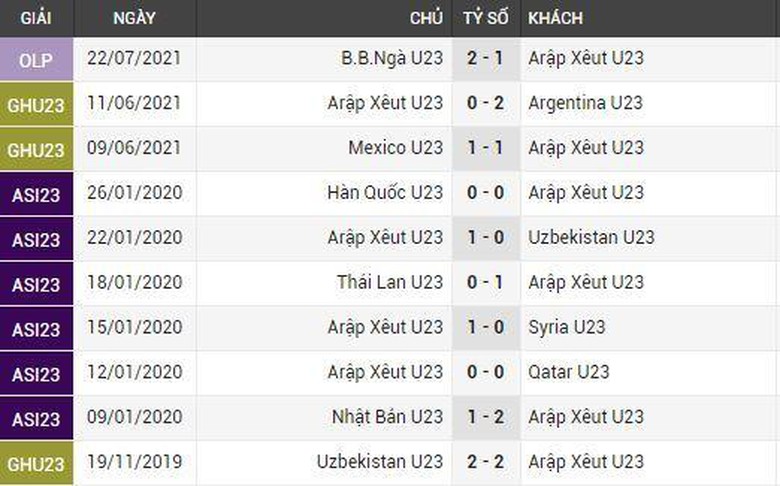The width and height of the screenshot is (780, 486).
Task: Click Uzbekistan U23 away team on 22/01/2020
Action: click(x=591, y=238)
